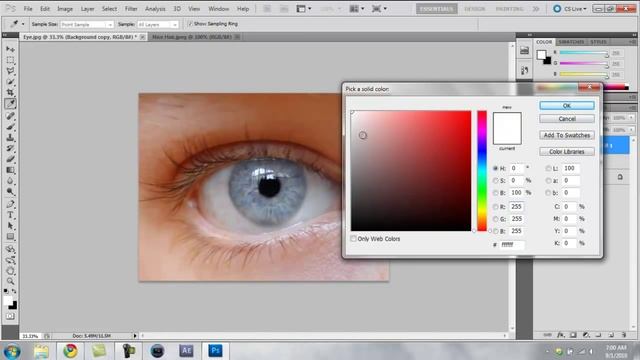Show more workspaces chevron
The width and height of the screenshot is (640, 360).
[536, 9]
